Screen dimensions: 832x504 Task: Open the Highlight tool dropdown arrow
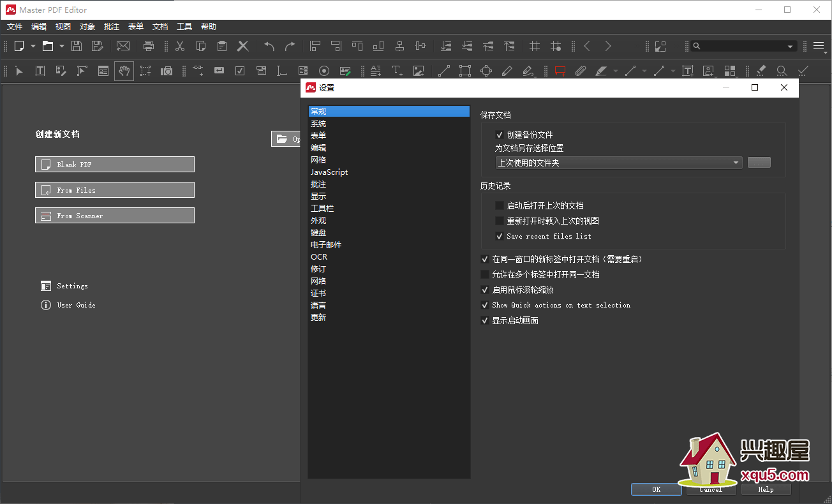click(616, 71)
